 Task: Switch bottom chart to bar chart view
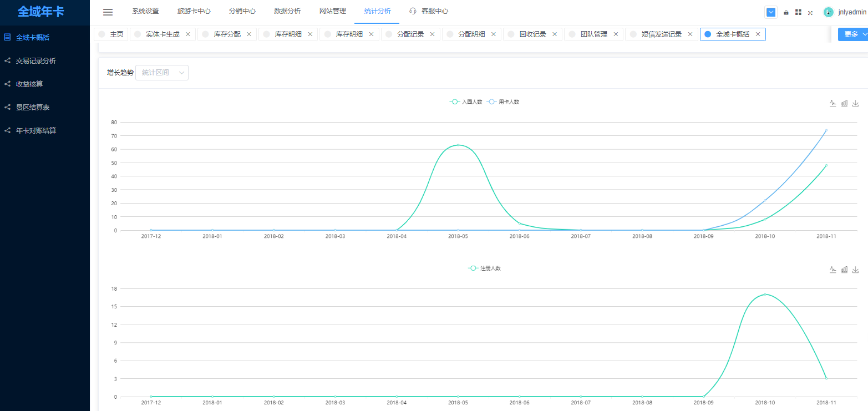pyautogui.click(x=844, y=270)
